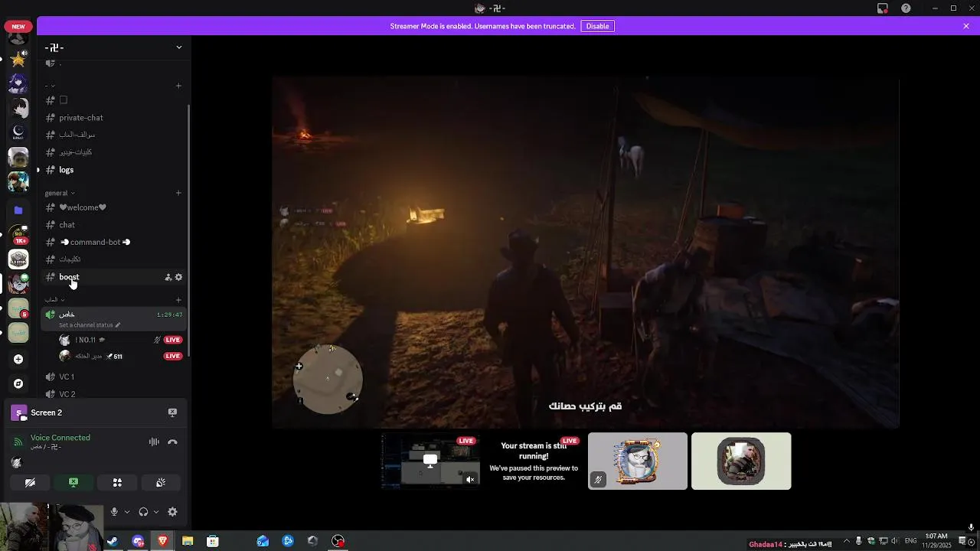The width and height of the screenshot is (980, 551).
Task: Open Brave browser in taskbar
Action: [162, 541]
